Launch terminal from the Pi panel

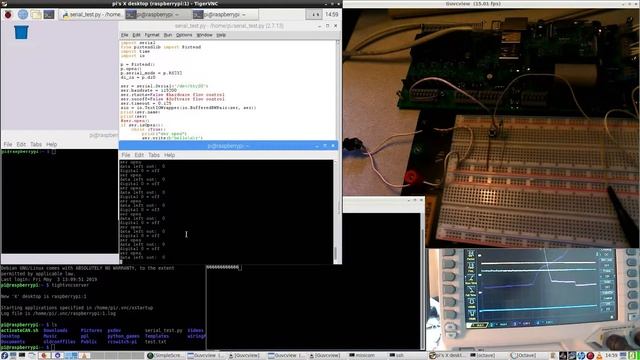(49, 15)
